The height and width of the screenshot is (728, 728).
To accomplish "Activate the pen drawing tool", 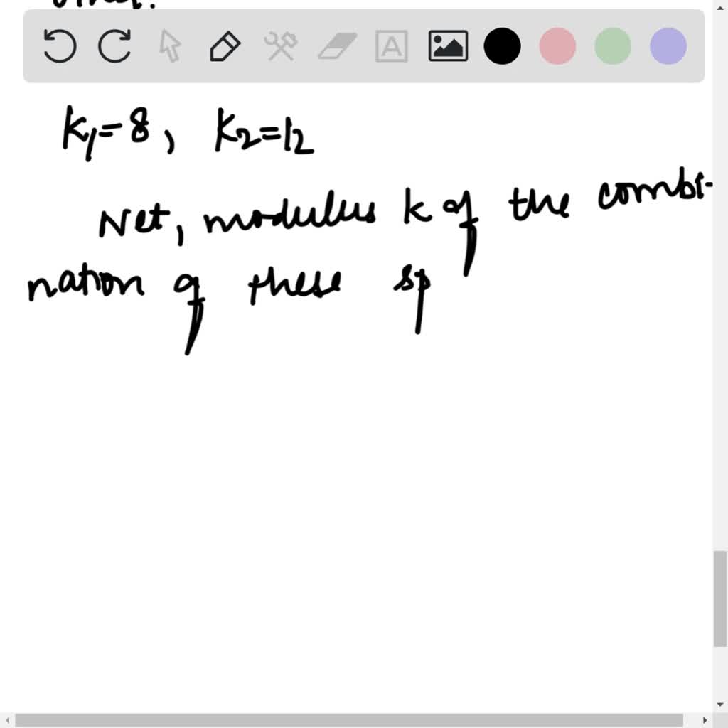I will click(225, 46).
